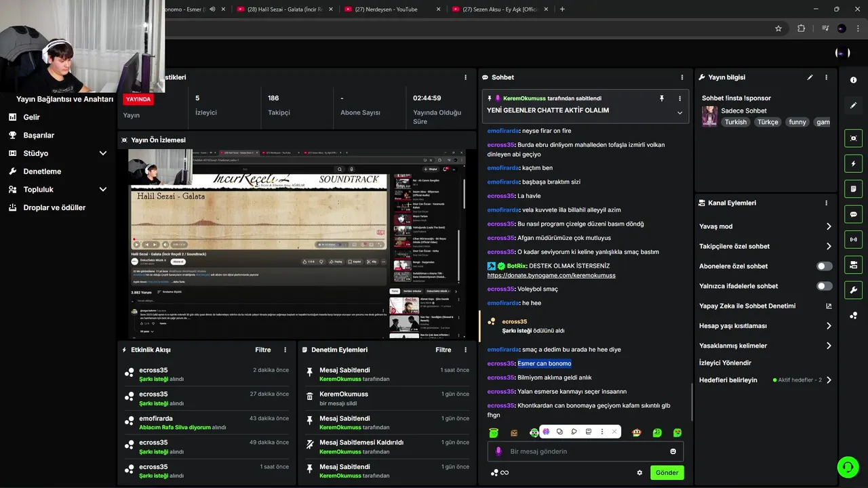Click the Türkçe tag chip

[x=768, y=122]
